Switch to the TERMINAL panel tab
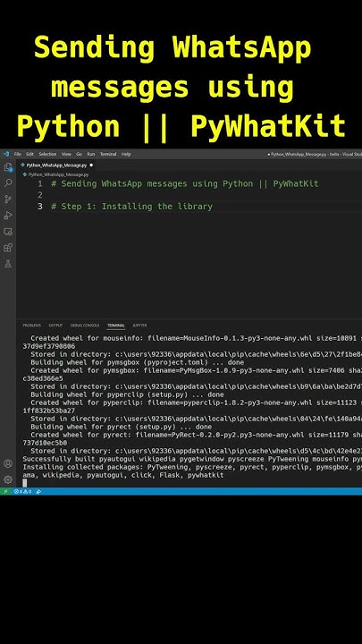362x644 pixels. click(116, 326)
